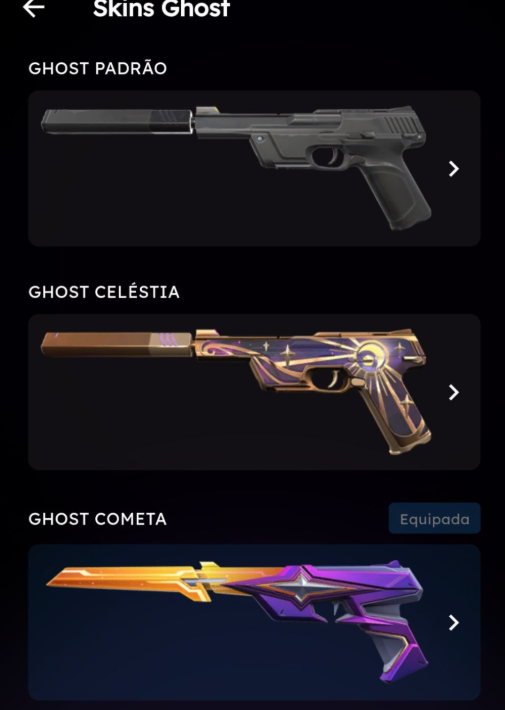Open Ghost Padrão details via its chevron
The image size is (505, 710).
point(453,169)
